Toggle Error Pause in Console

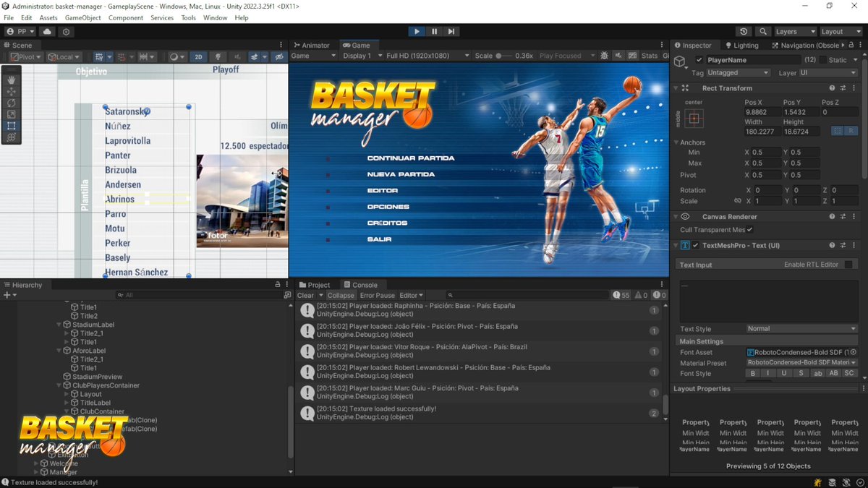coord(378,295)
